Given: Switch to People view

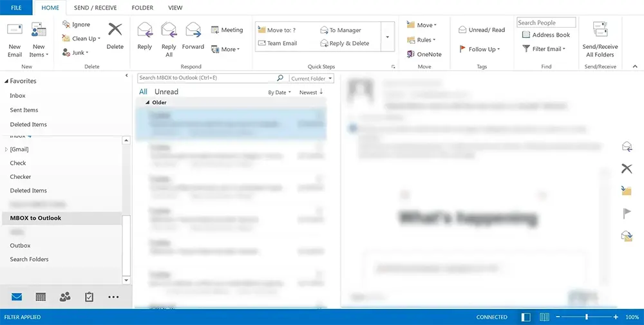Looking at the screenshot, I should point(65,297).
